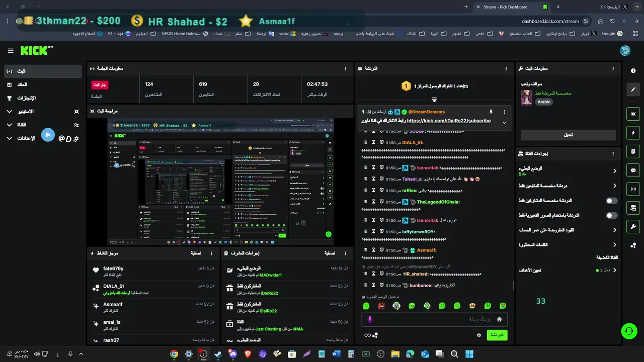Expand the Studio sidebar section

click(x=43, y=111)
